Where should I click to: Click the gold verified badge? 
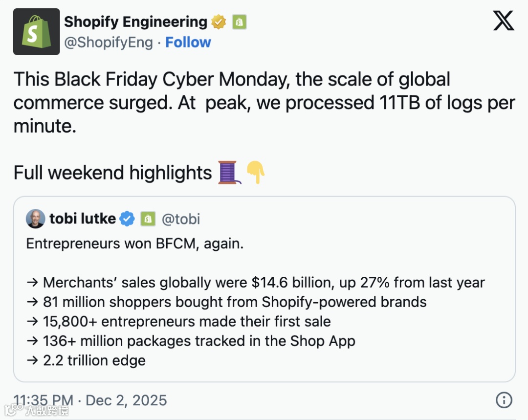click(219, 22)
